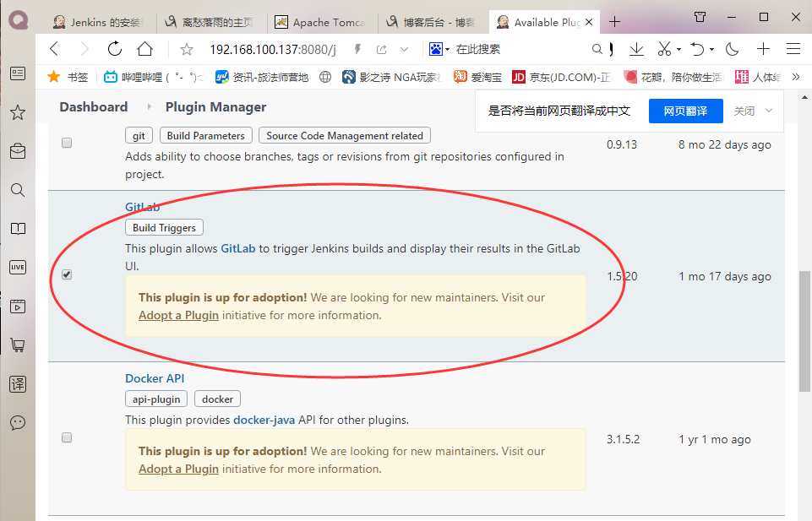Open a new browser tab
This screenshot has width=812, height=521.
pos(614,22)
